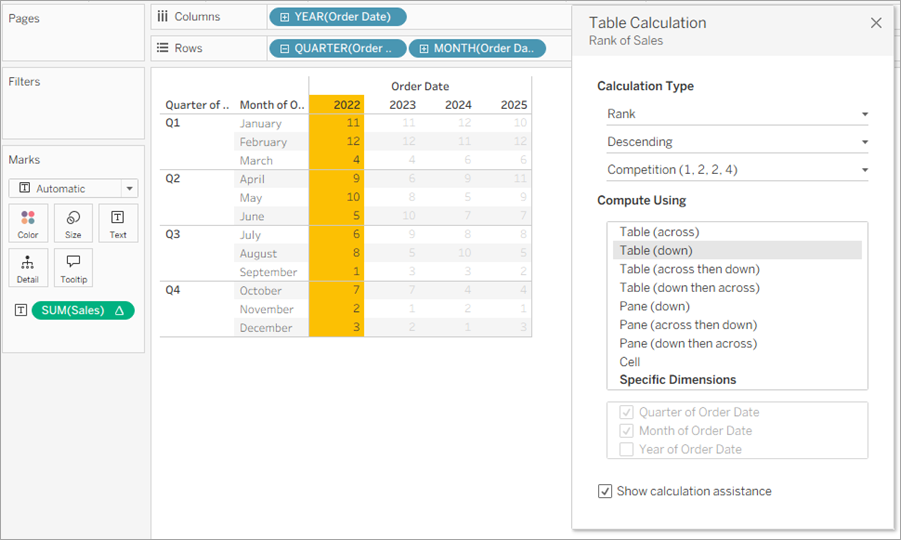Open the Automatic mark type dropdown
The height and width of the screenshot is (540, 901).
click(73, 188)
